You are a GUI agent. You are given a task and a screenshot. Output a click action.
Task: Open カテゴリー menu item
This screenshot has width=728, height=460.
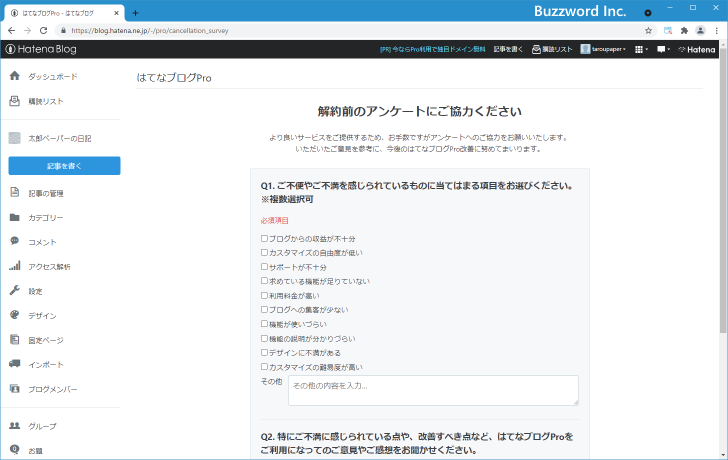tap(46, 218)
